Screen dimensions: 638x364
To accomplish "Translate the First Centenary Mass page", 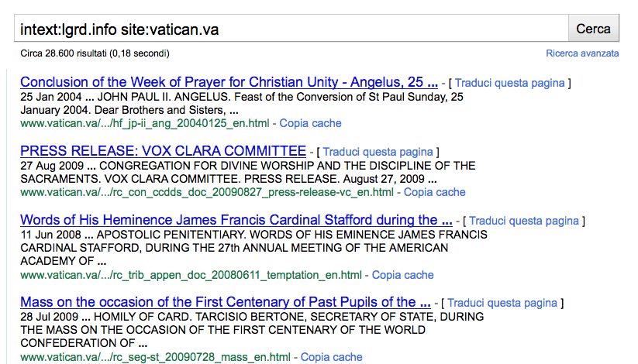I will click(x=502, y=303).
